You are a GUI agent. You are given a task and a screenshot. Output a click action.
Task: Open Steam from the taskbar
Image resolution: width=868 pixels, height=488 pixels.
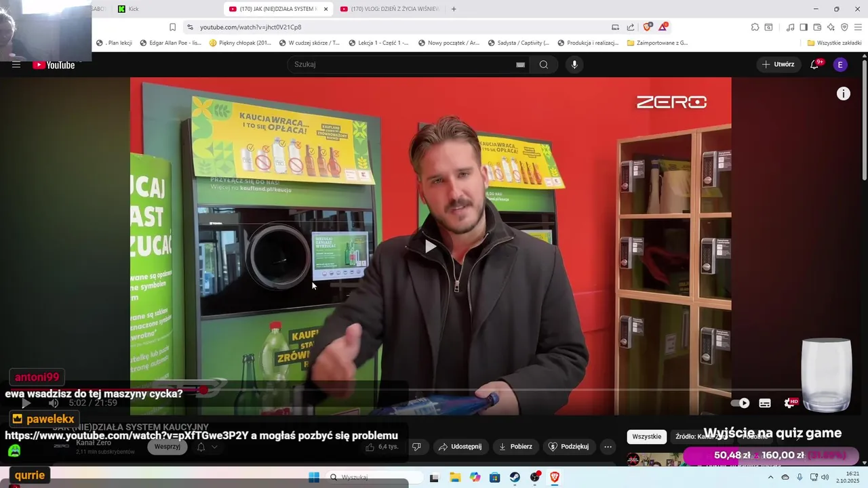coord(515,477)
